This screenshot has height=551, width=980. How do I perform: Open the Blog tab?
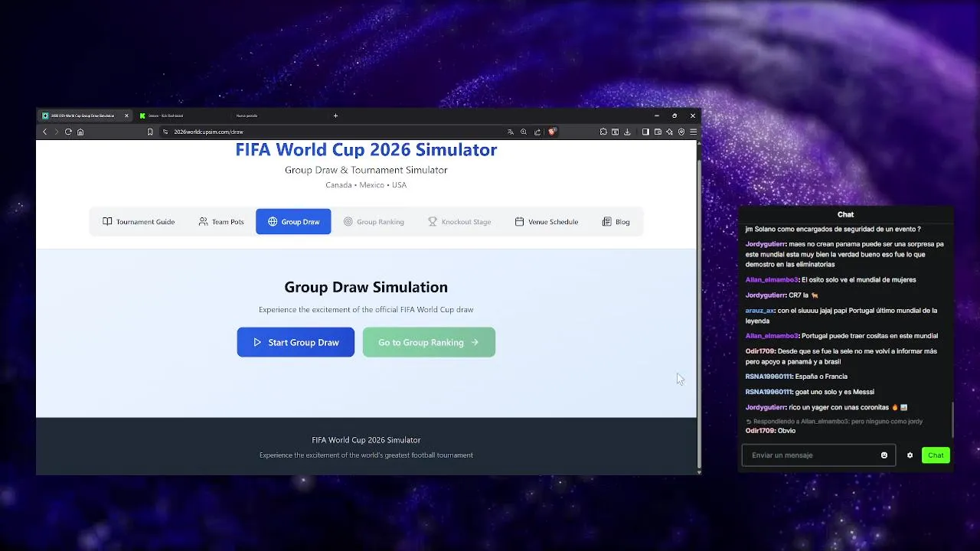[x=616, y=222]
